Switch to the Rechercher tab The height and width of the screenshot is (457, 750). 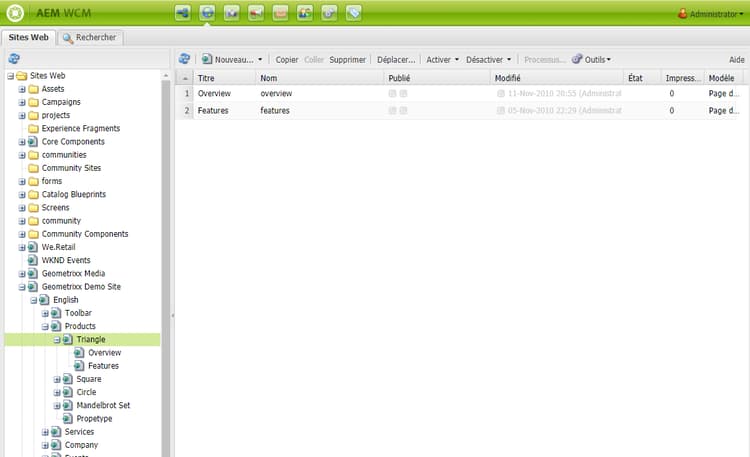(90, 37)
